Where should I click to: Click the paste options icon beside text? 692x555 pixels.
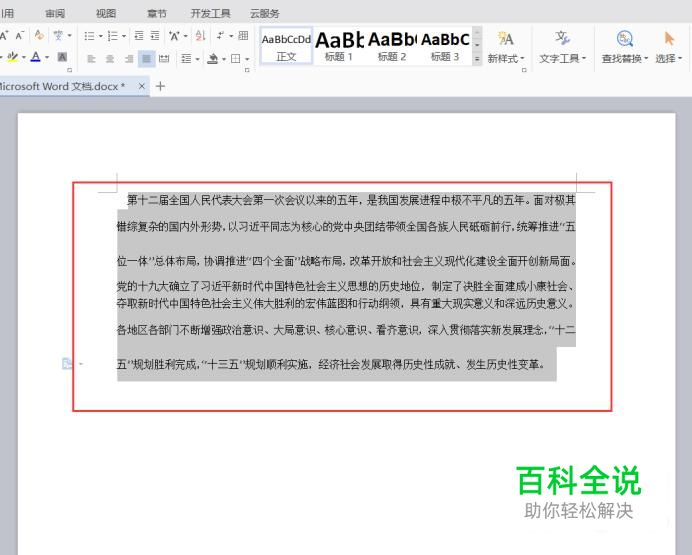67,364
